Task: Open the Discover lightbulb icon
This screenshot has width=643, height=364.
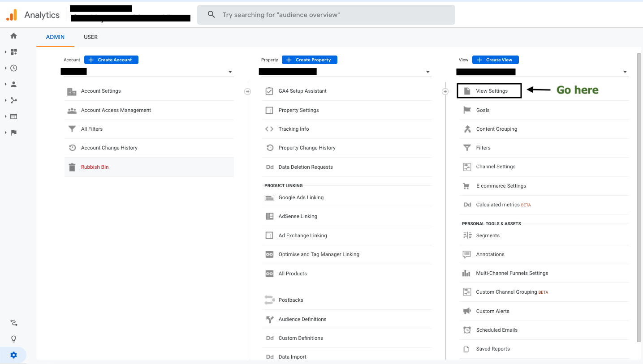Action: pos(13,339)
